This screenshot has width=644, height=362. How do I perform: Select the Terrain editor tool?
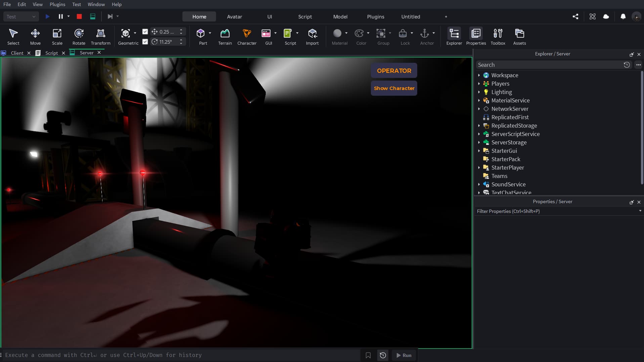225,37
